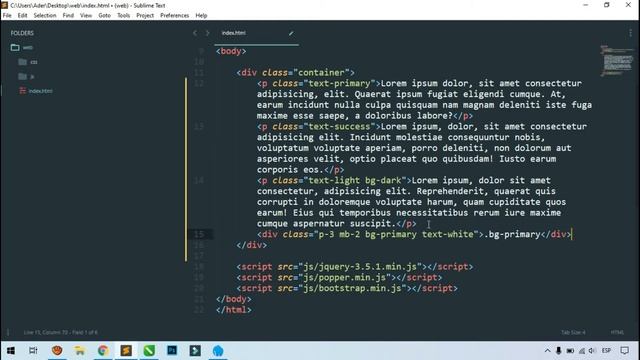Image resolution: width=640 pixels, height=360 pixels.
Task: Open the Preferences menu
Action: (x=174, y=16)
